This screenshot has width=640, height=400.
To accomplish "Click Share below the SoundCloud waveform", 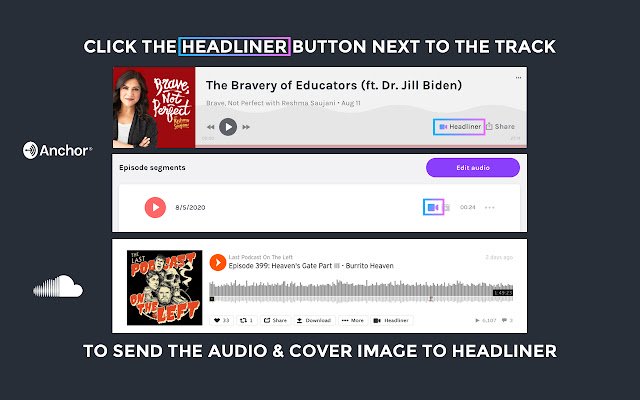I will click(x=276, y=320).
